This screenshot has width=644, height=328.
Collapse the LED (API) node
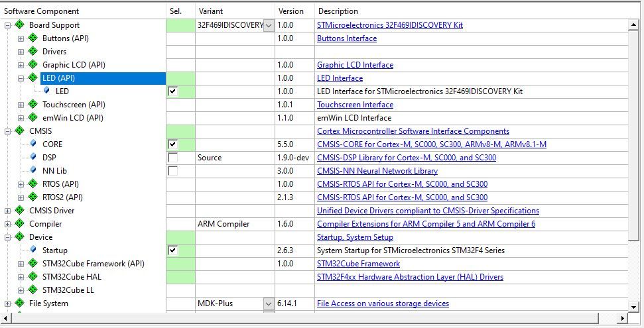pyautogui.click(x=21, y=78)
